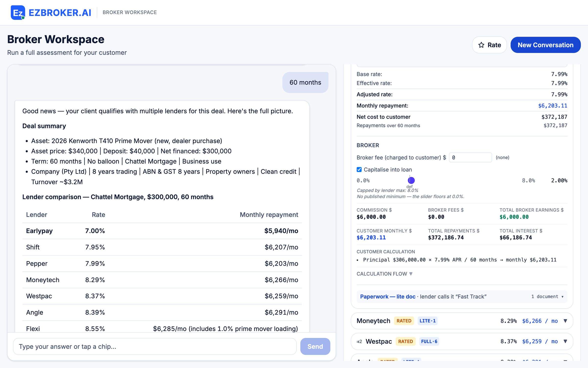Adjust the commission rate slider handle
Screen dimensions: 588x368
coord(411,180)
